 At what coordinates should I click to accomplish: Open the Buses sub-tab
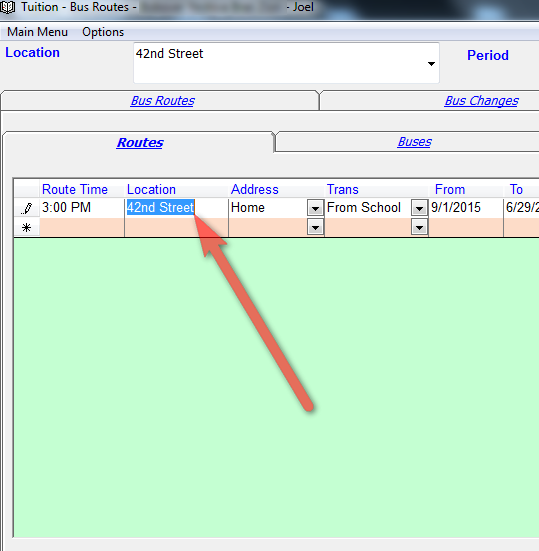click(414, 142)
